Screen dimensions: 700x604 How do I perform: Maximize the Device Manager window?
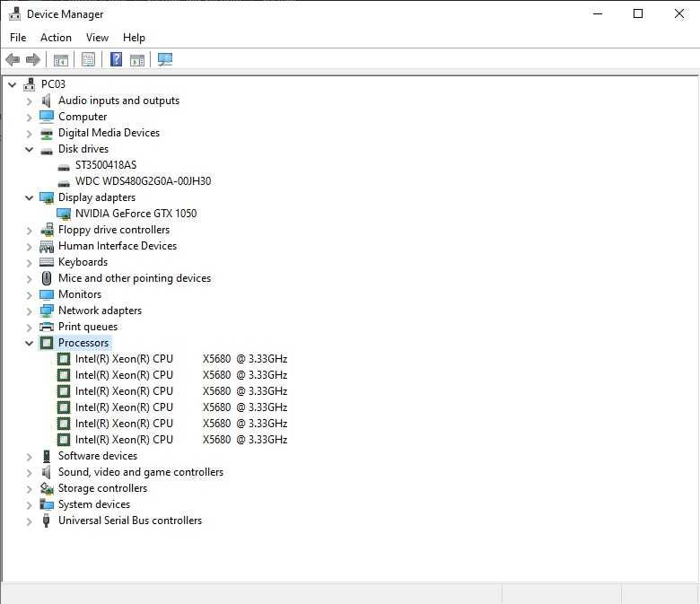point(638,13)
